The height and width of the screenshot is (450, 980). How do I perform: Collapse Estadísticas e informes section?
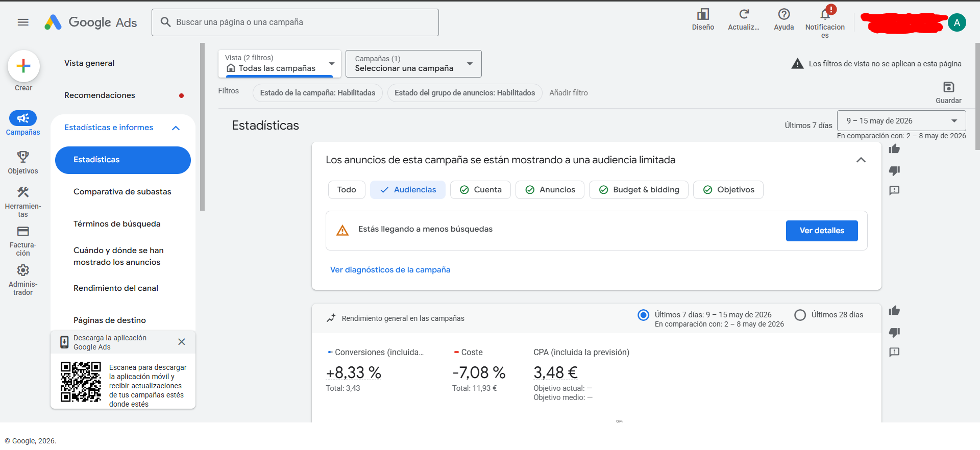pos(176,128)
